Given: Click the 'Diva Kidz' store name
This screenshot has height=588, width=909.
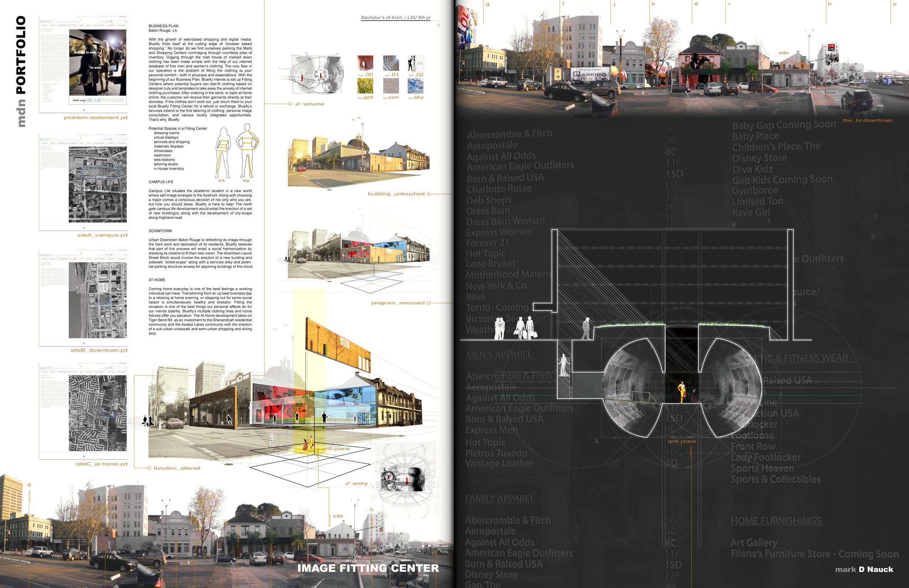Looking at the screenshot, I should 753,169.
